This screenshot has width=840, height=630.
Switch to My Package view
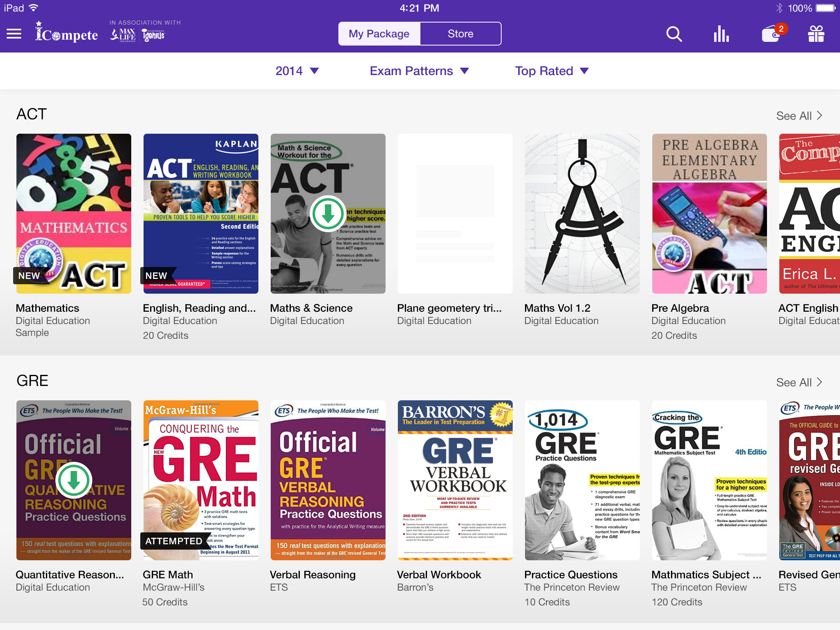[379, 34]
